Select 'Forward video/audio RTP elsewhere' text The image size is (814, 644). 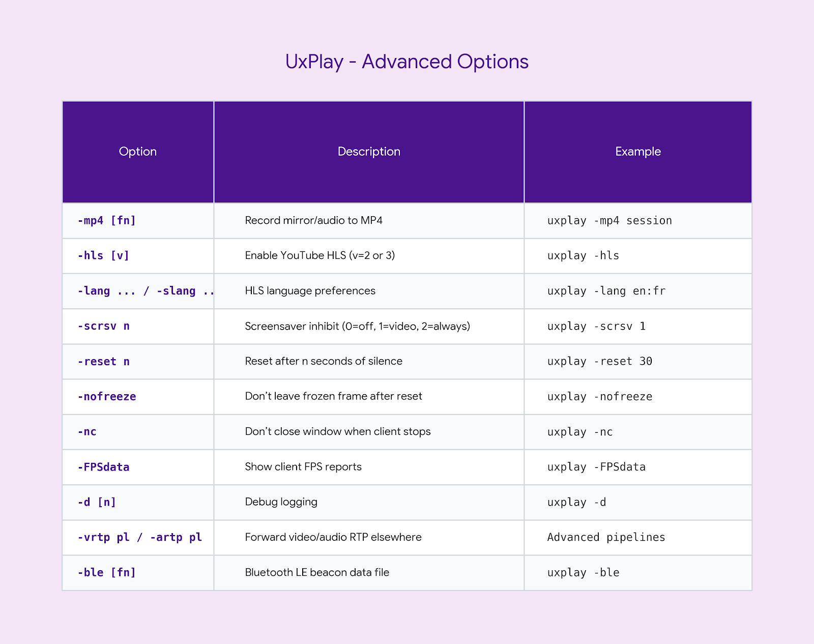click(x=333, y=537)
